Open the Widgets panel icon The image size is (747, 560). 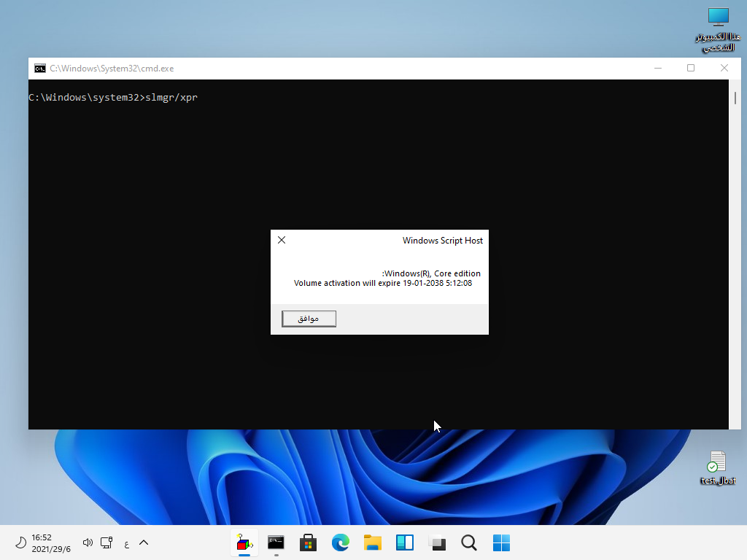404,542
